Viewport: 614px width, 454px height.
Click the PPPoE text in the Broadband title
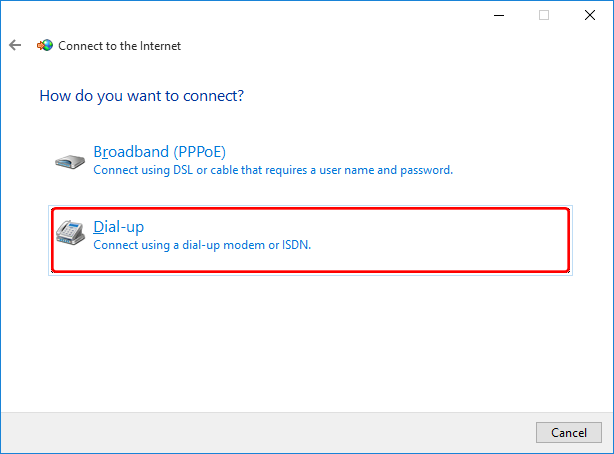(200, 152)
